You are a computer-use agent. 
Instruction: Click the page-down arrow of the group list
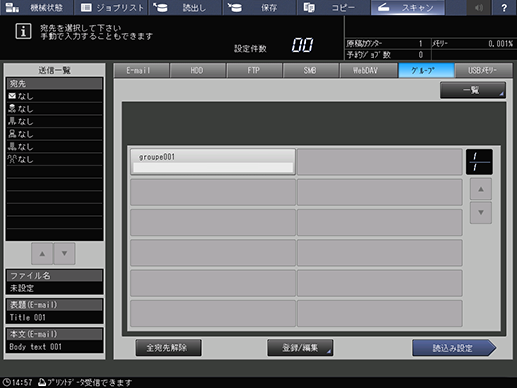pos(481,212)
